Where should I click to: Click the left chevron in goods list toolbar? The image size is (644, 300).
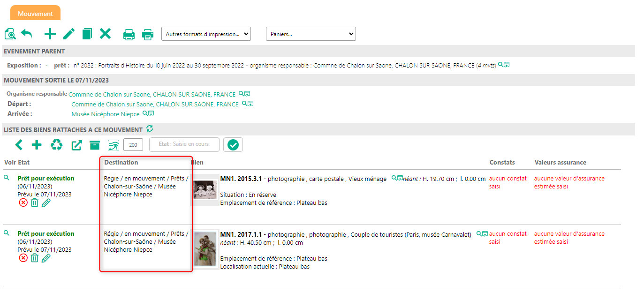(x=18, y=145)
